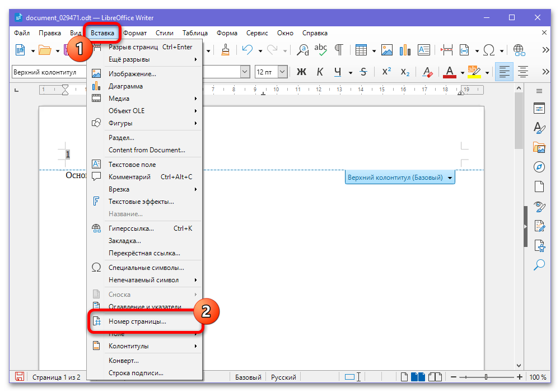Click the Insert Image toolbar icon
Image resolution: width=560 pixels, height=392 pixels.
click(387, 50)
